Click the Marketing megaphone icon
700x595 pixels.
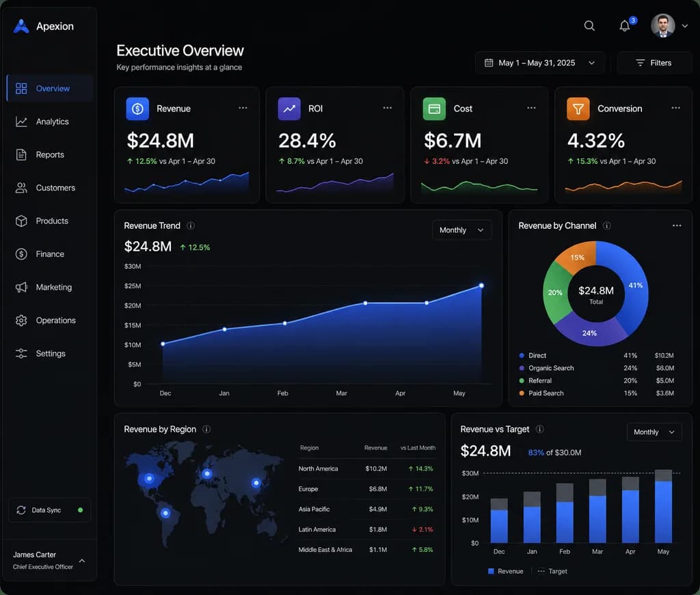21,287
